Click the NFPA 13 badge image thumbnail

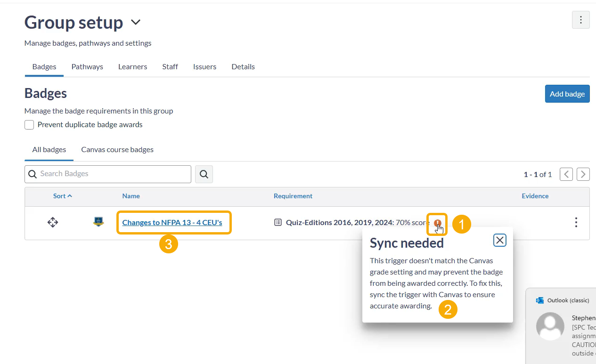98,222
